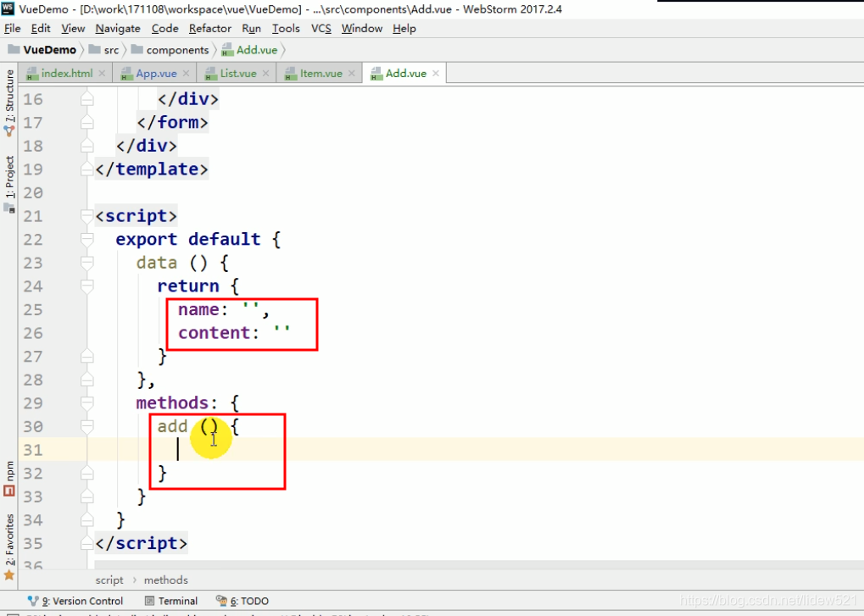Viewport: 864px width, 616px height.
Task: Close the Item.vue tab
Action: pos(352,73)
